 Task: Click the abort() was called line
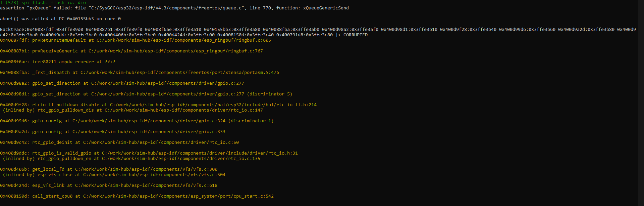tap(60, 19)
